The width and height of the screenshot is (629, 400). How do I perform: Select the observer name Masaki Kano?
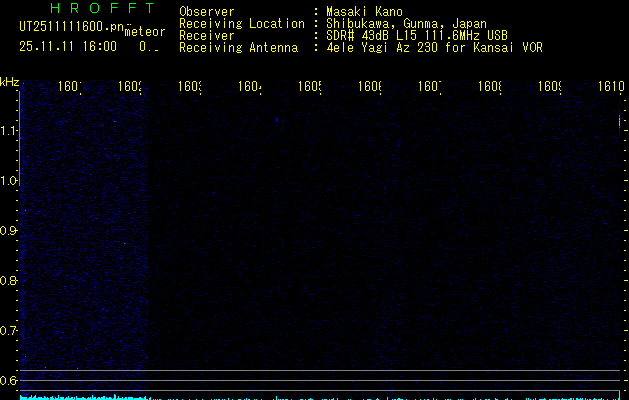click(364, 12)
